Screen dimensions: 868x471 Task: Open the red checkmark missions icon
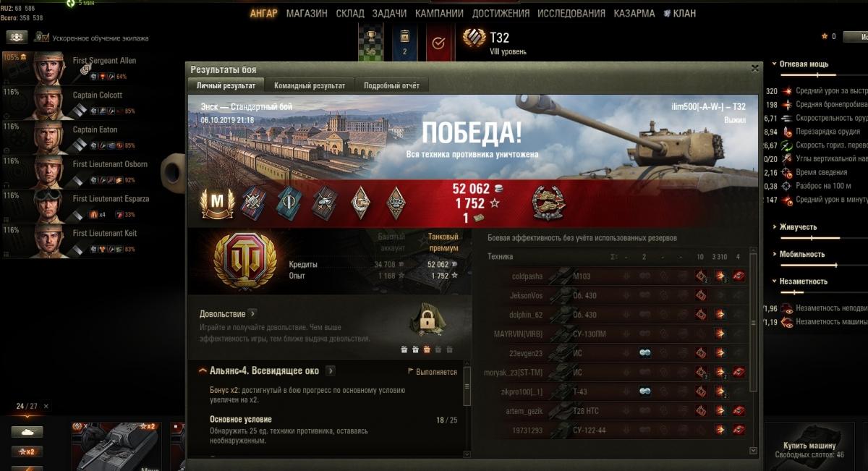tap(438, 43)
